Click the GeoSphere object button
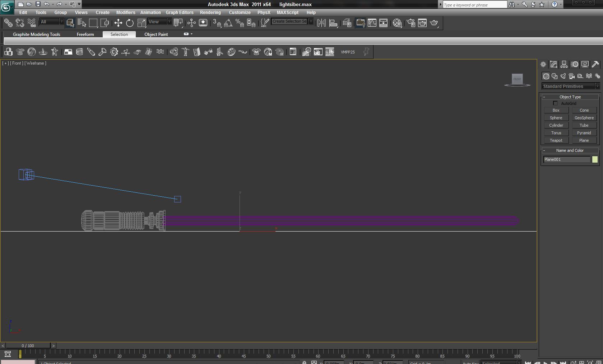603x364 pixels. pyautogui.click(x=584, y=118)
